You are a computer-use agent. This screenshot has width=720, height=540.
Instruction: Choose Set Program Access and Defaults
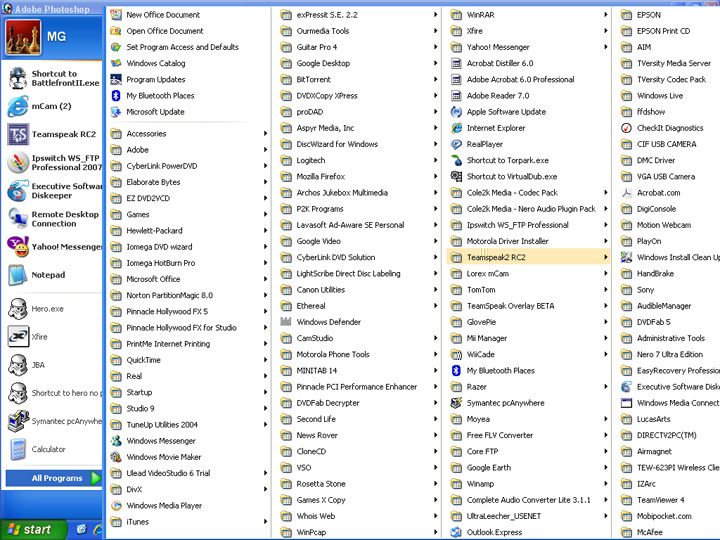pyautogui.click(x=189, y=47)
